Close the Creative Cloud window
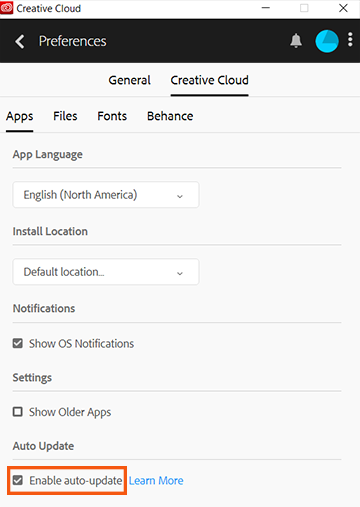 343,8
